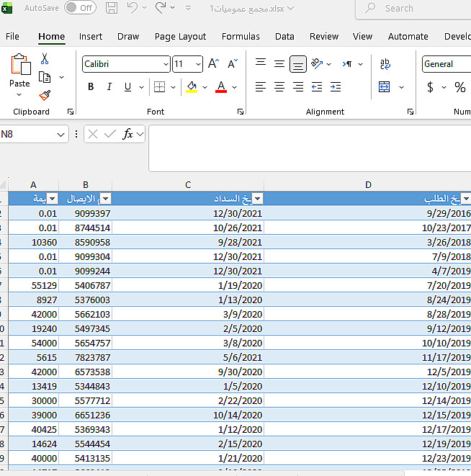Click the Insert Function fx icon
Screen dimensions: 471x476
[x=128, y=134]
